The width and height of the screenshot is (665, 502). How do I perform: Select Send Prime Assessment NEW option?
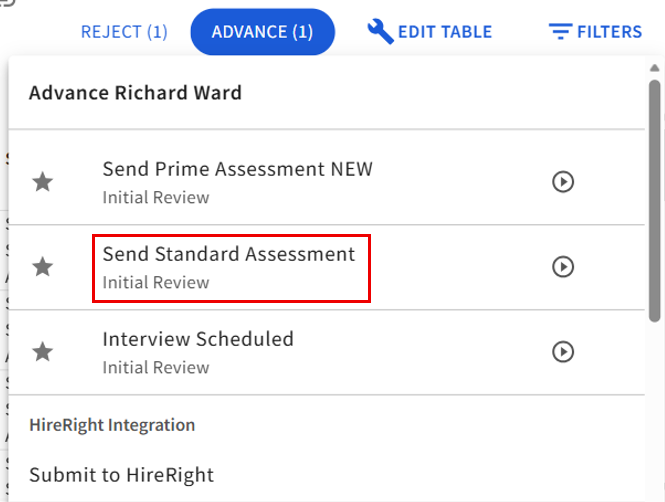click(237, 169)
